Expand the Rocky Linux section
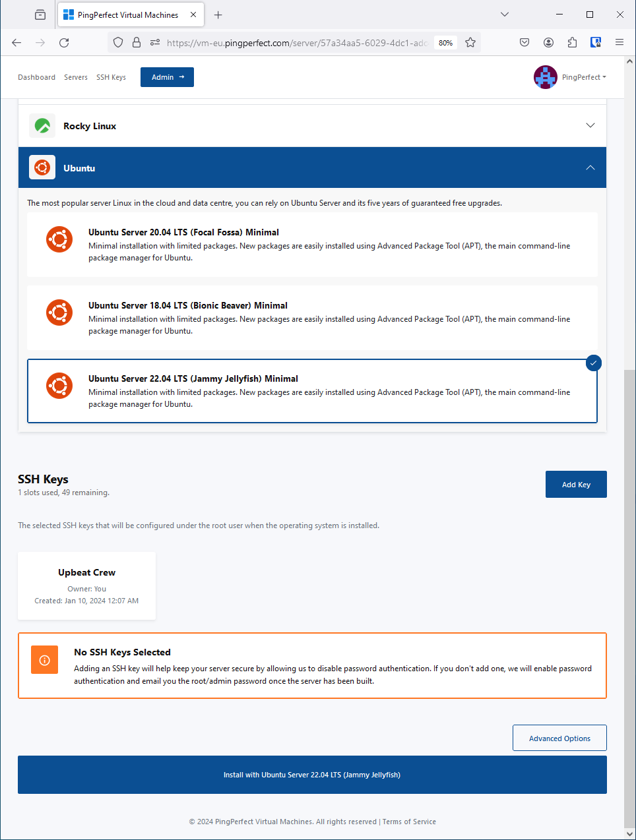 [x=590, y=126]
